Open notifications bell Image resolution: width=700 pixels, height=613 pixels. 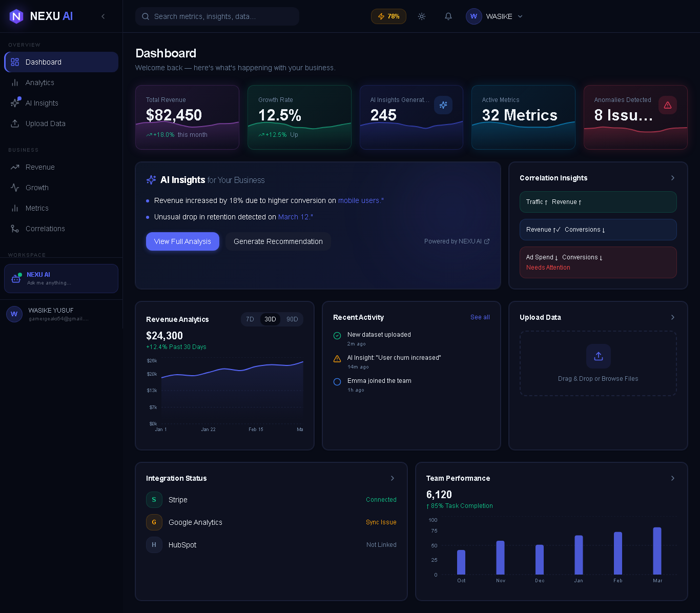448,16
